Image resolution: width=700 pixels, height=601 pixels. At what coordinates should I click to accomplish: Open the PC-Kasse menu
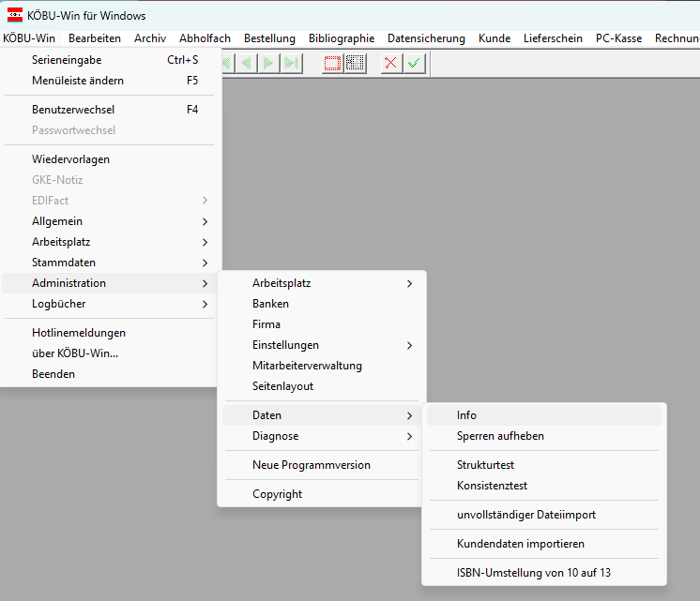click(x=618, y=38)
